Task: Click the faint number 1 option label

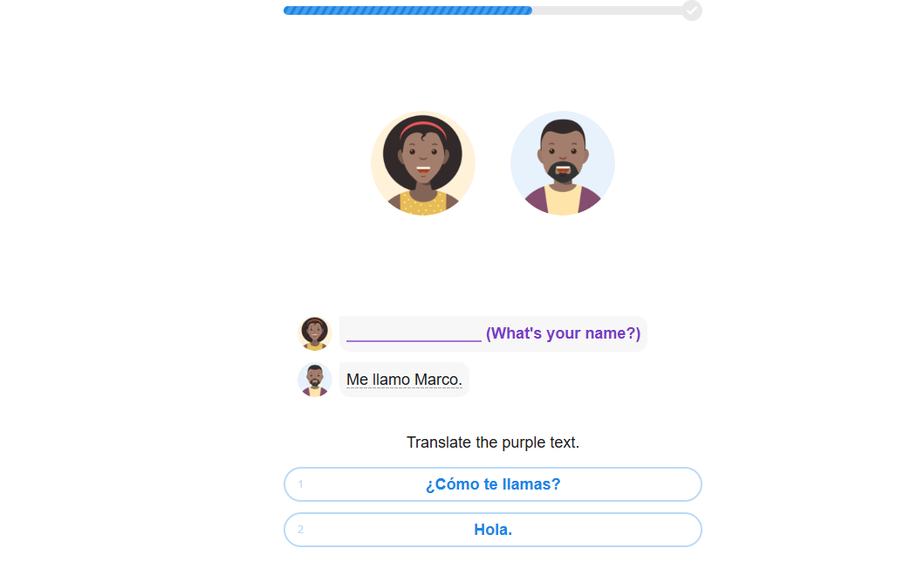Action: 300,484
